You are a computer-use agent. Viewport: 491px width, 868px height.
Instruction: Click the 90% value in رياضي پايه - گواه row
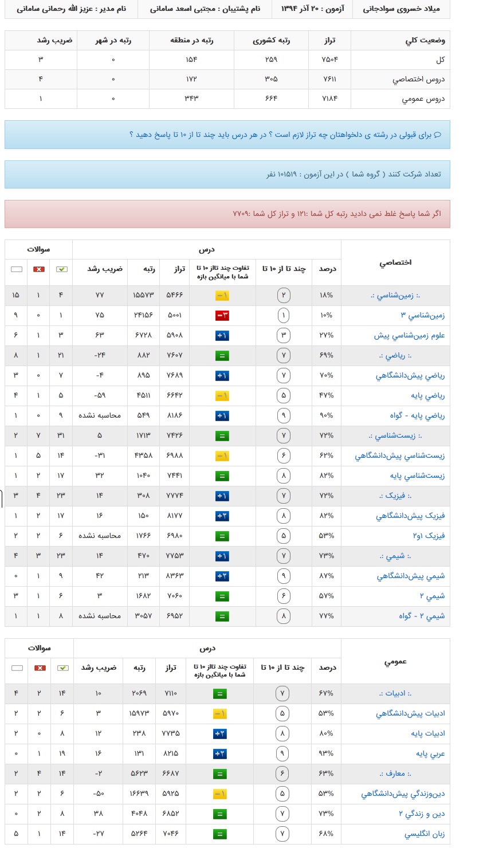pyautogui.click(x=327, y=415)
